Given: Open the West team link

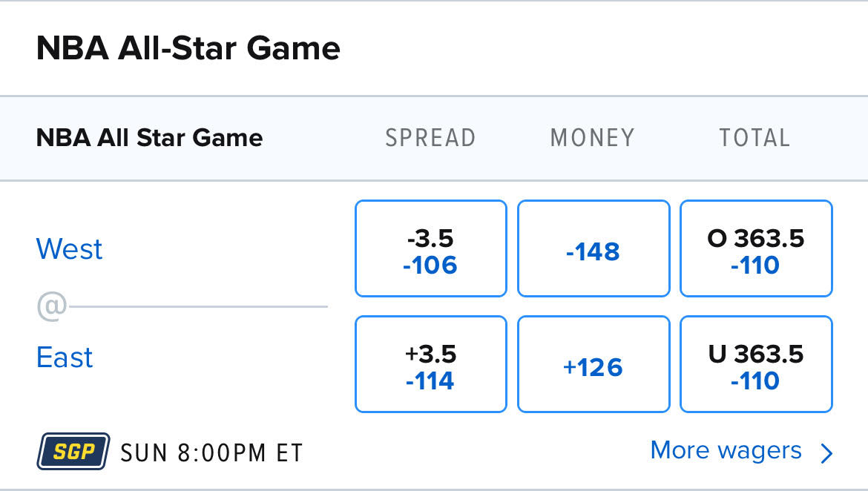Looking at the screenshot, I should [x=69, y=249].
